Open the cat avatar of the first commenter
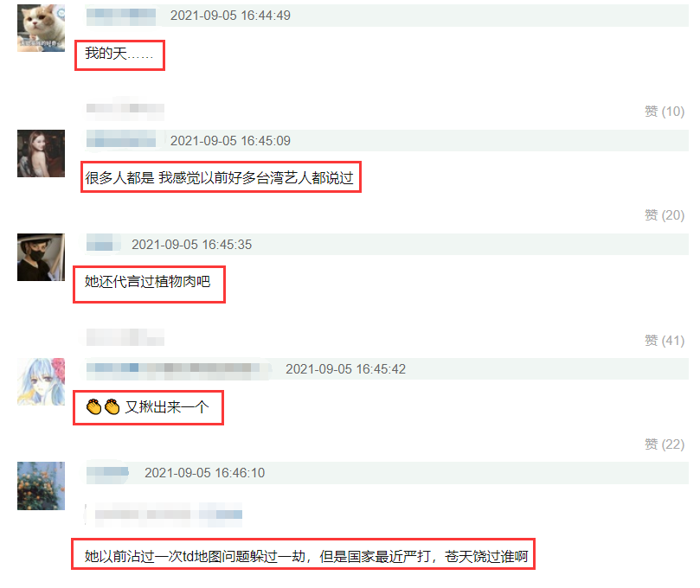The image size is (700, 588). tap(41, 29)
